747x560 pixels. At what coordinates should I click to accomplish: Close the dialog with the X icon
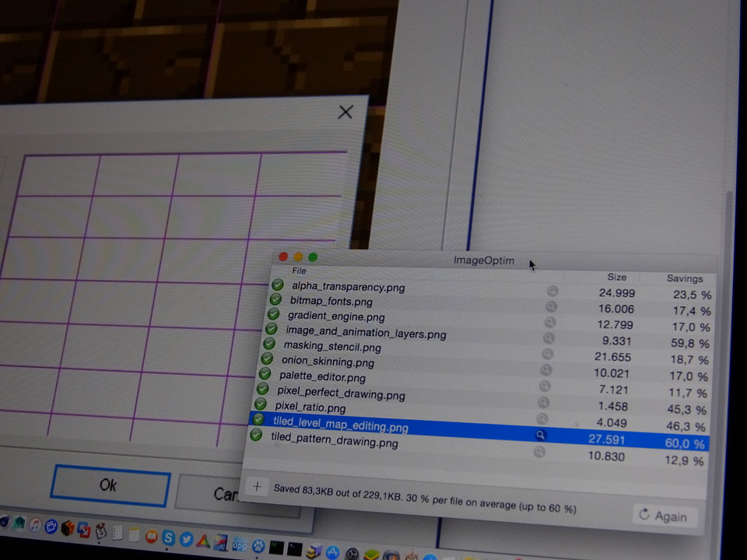coord(345,112)
